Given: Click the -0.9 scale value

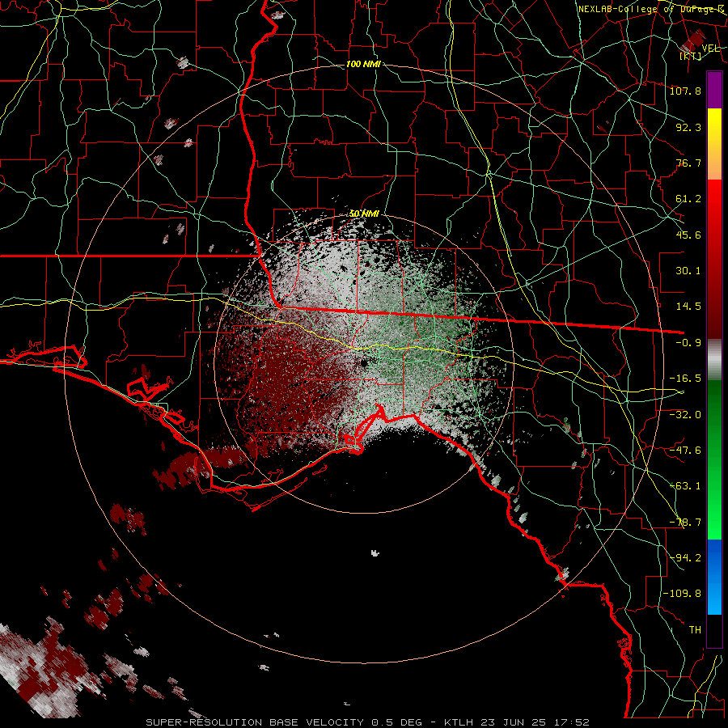Looking at the screenshot, I should click(x=688, y=343).
